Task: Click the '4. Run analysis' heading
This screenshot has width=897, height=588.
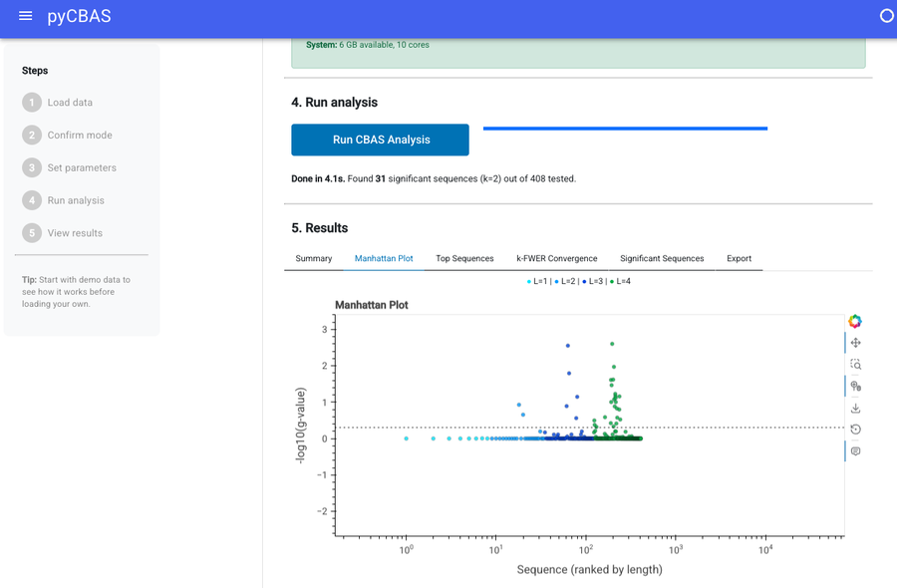Action: click(x=334, y=103)
